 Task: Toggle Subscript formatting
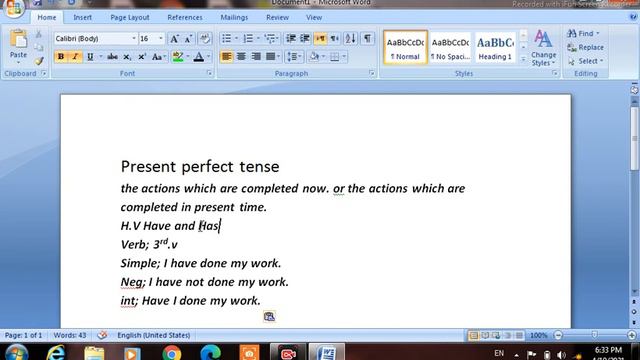[x=127, y=57]
